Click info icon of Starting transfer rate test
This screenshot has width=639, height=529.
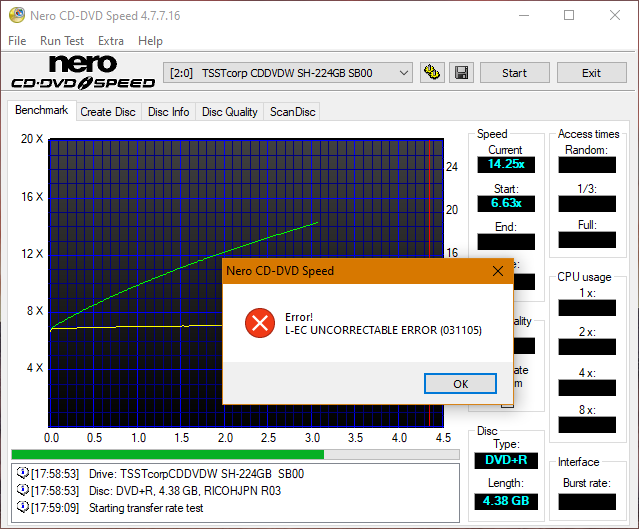coord(22,507)
